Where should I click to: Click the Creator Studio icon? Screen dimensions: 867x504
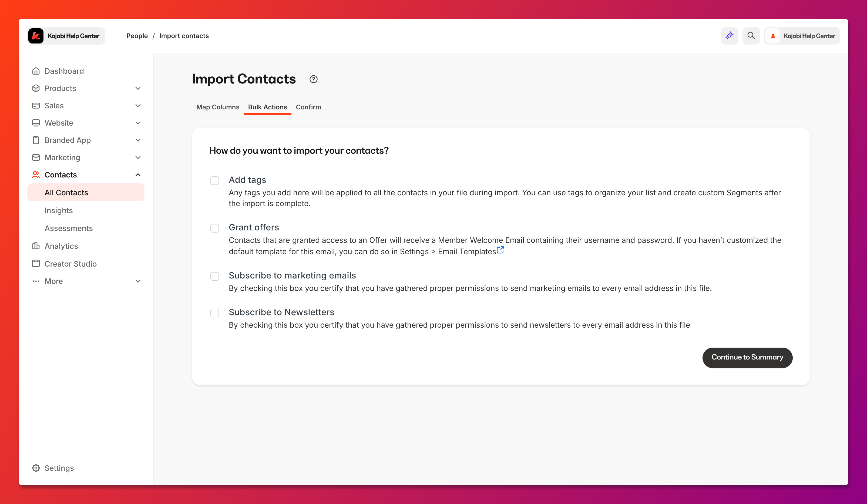(36, 264)
